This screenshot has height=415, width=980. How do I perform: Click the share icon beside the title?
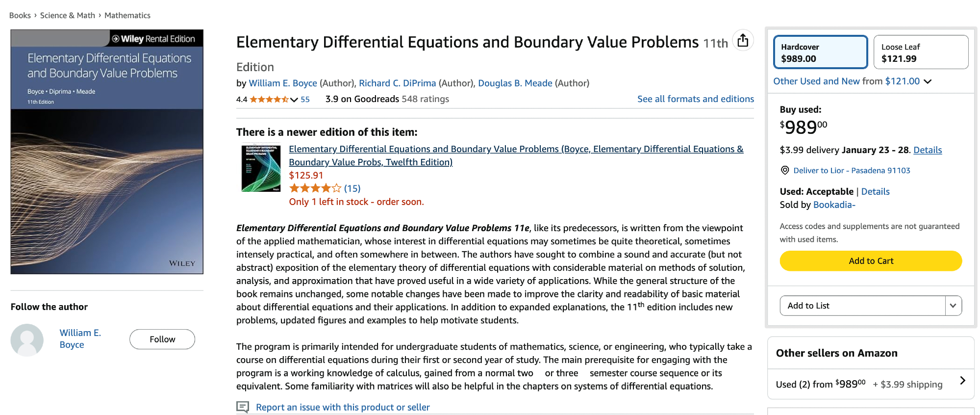click(743, 40)
